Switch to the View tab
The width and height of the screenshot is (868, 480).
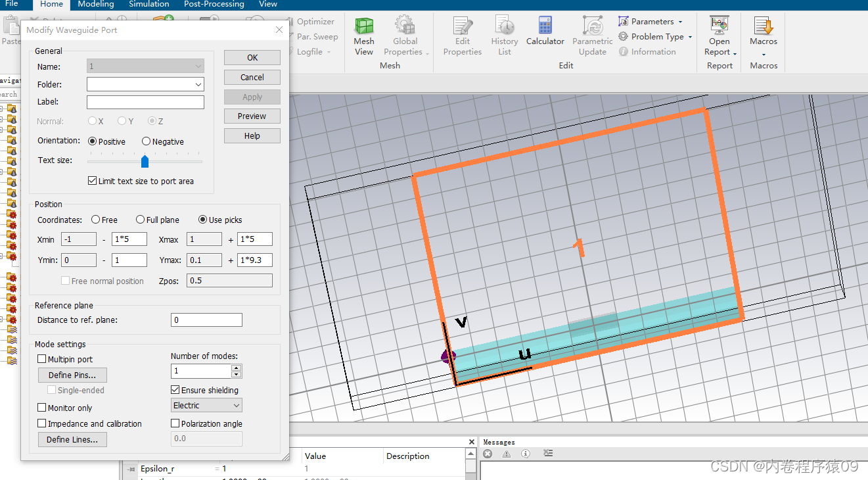coord(268,4)
